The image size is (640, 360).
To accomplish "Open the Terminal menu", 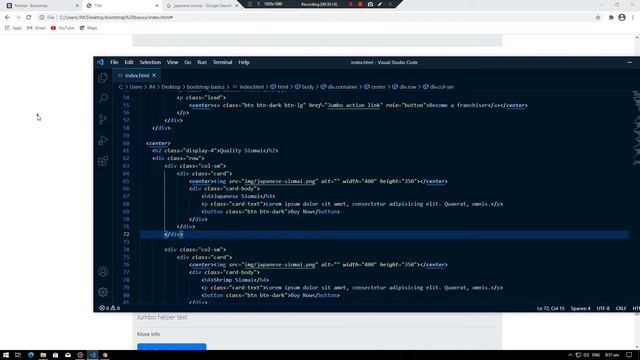I will (222, 62).
